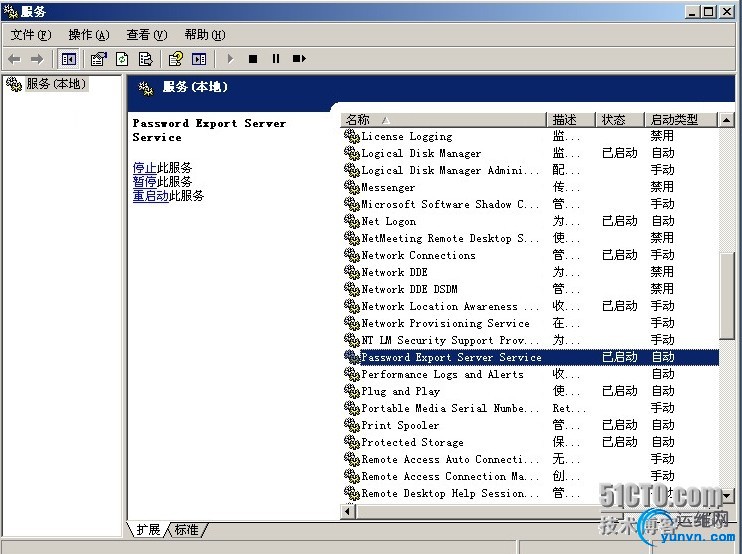Viewport: 742px width, 554px height.
Task: Select the Network DDE service name
Action: click(395, 273)
